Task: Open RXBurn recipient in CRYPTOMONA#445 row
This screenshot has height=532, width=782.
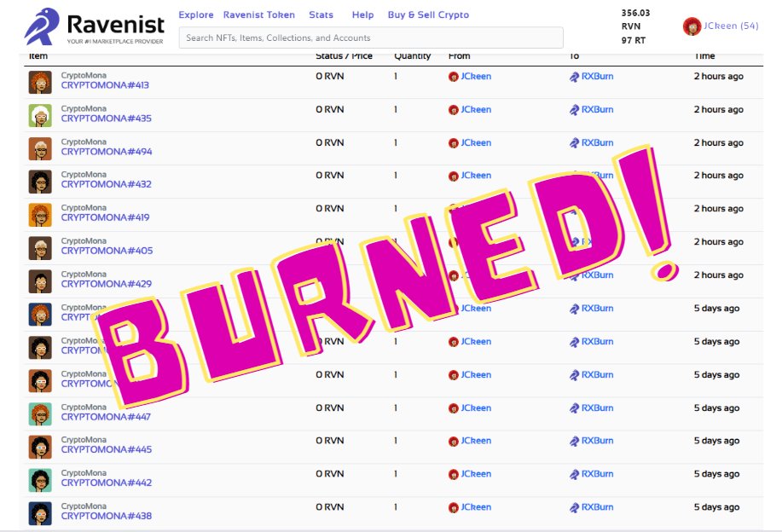Action: [x=598, y=441]
